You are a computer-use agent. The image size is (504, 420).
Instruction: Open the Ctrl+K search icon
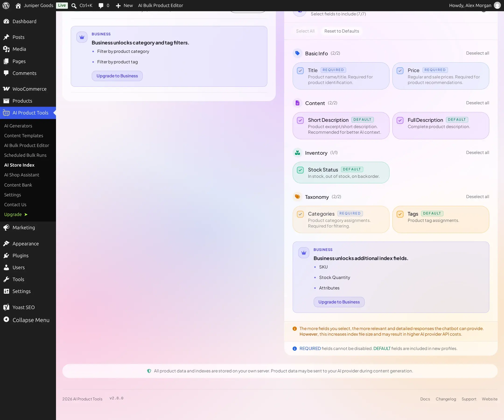coord(74,6)
